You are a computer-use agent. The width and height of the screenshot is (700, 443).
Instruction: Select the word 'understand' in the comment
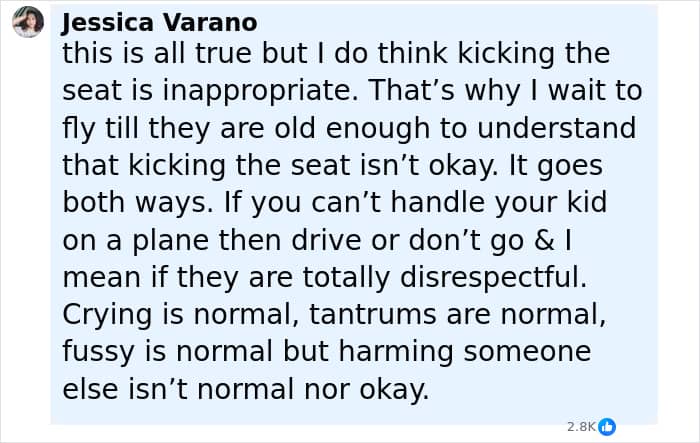556,128
